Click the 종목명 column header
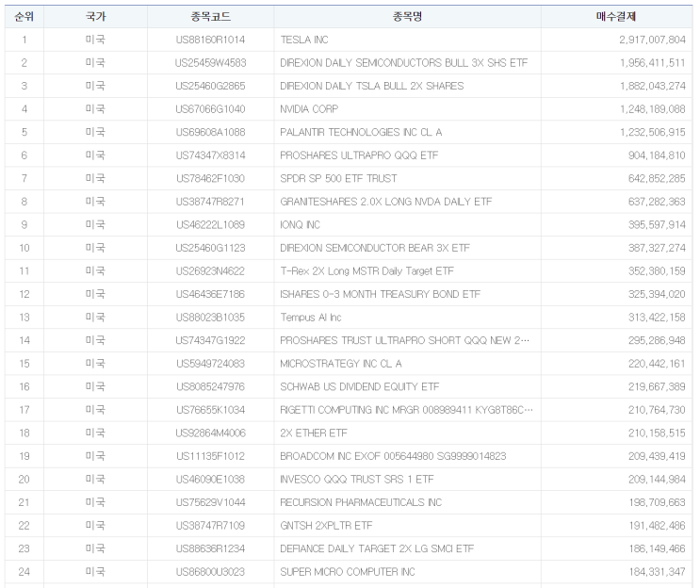Viewport: 700px width, 588px height. pos(407,17)
